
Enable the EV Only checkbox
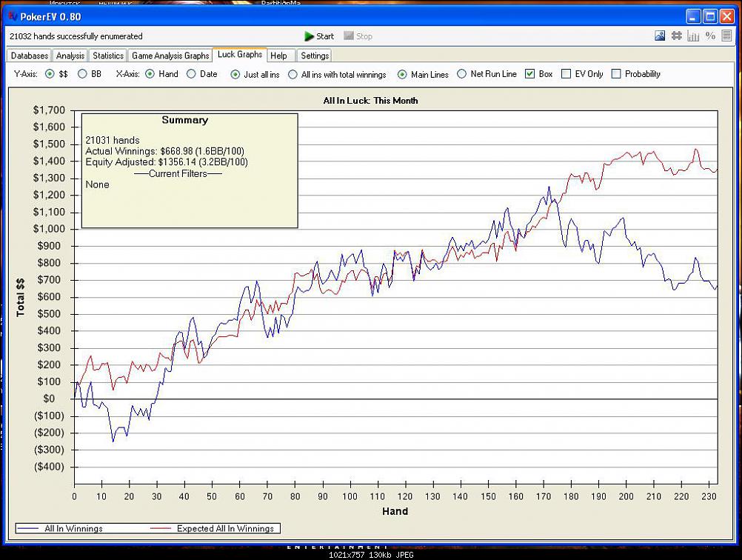[566, 74]
